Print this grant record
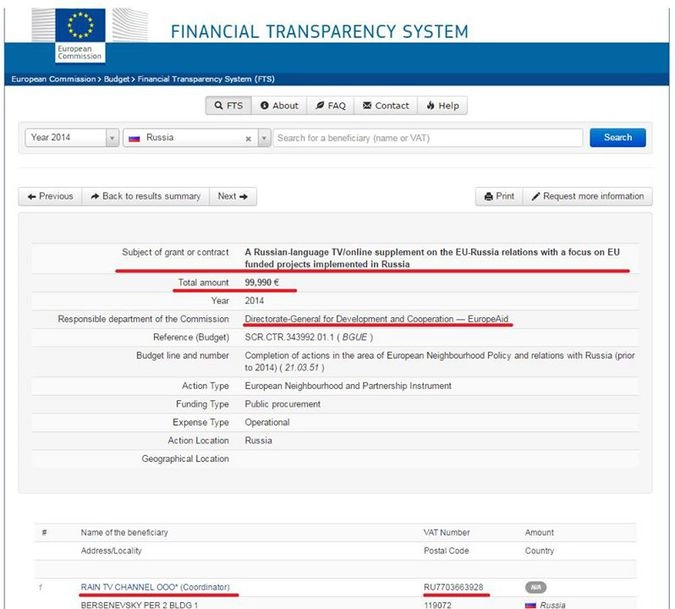Viewport: 675px width, 609px height. click(x=499, y=196)
